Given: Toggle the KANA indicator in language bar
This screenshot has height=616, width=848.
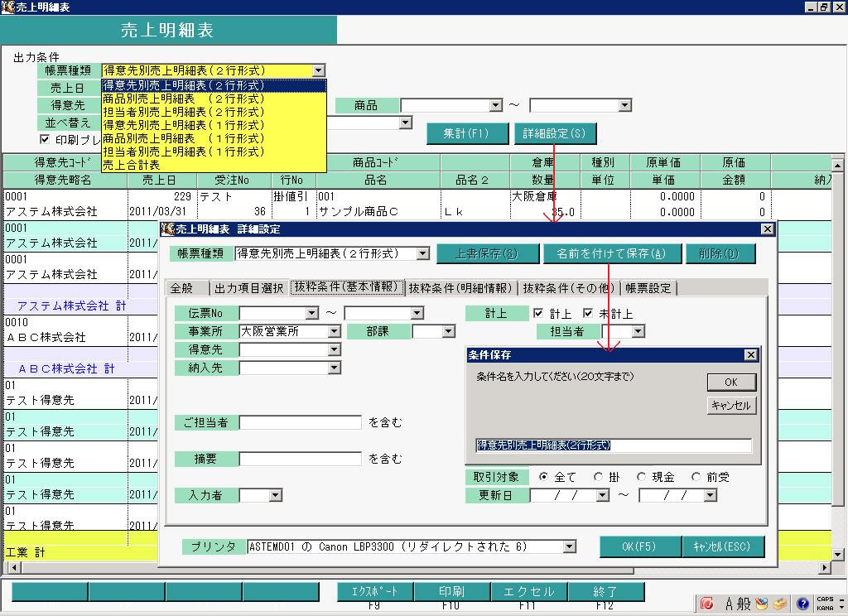Looking at the screenshot, I should (825, 608).
